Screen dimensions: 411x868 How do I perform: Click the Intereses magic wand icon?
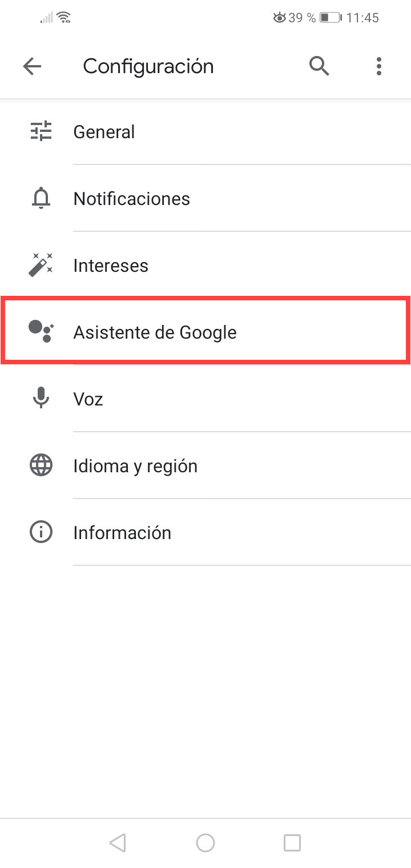[41, 265]
